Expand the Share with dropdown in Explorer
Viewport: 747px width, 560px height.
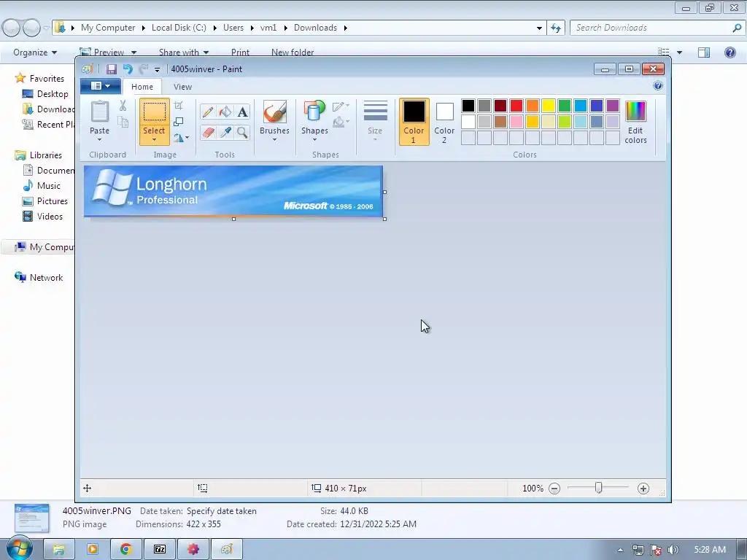pyautogui.click(x=184, y=52)
